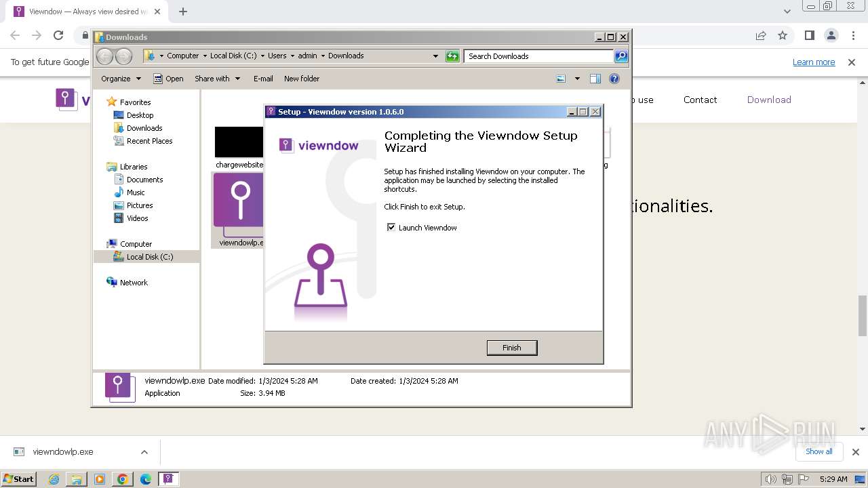Toggle Chrome side panel icon
The width and height of the screenshot is (868, 488).
[809, 35]
